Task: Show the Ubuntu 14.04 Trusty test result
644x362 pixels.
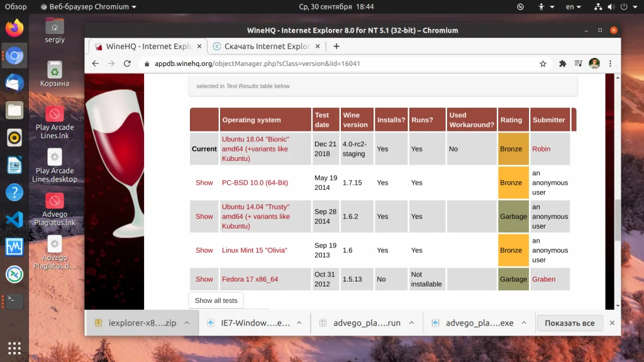Action: (204, 216)
